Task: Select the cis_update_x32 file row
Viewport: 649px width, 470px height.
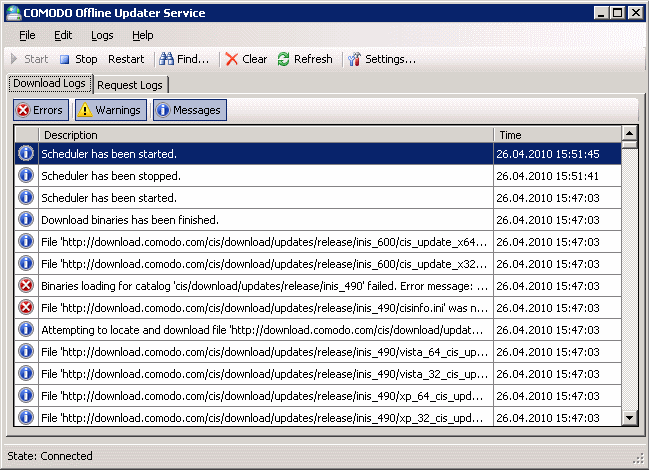Action: point(318,264)
